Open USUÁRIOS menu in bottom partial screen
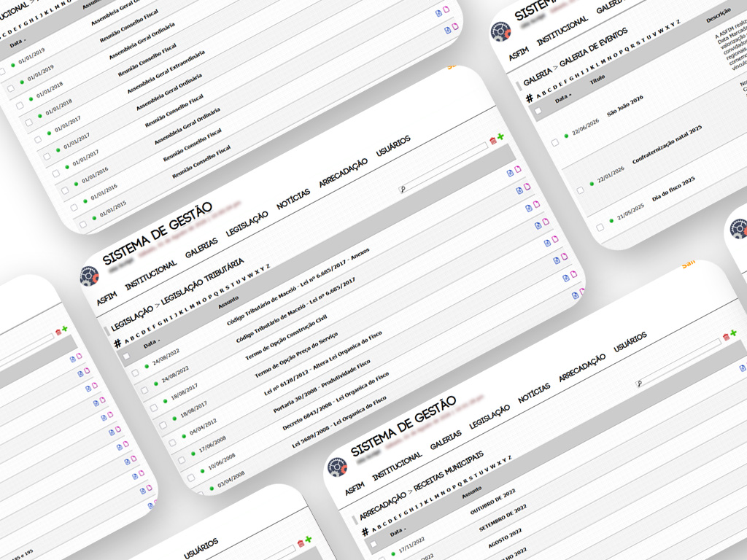 [201, 548]
